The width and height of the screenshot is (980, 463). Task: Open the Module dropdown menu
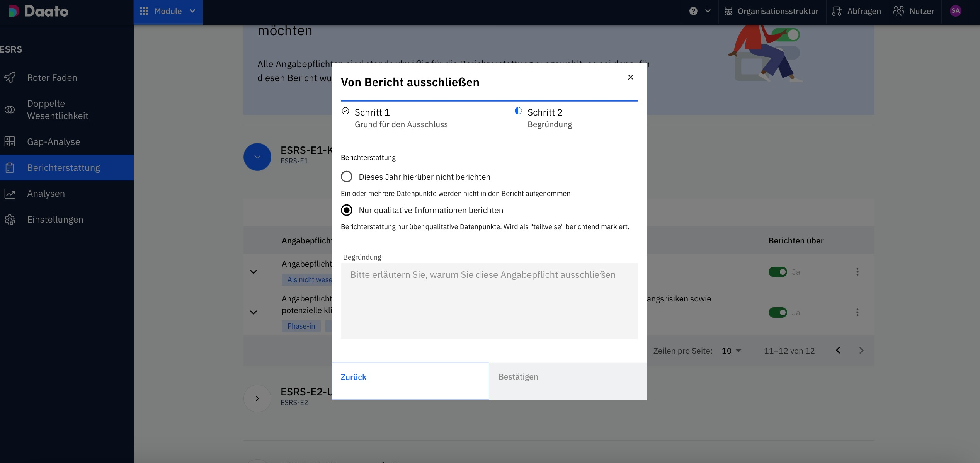168,11
